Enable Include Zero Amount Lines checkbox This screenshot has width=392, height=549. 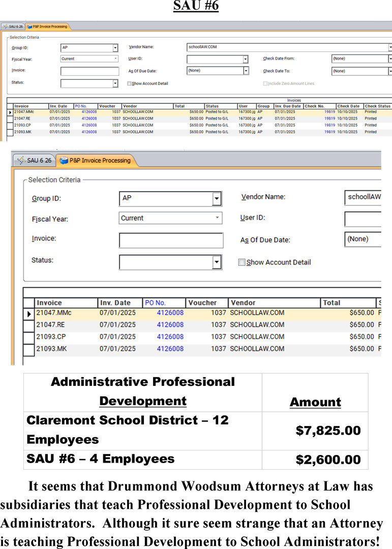265,83
